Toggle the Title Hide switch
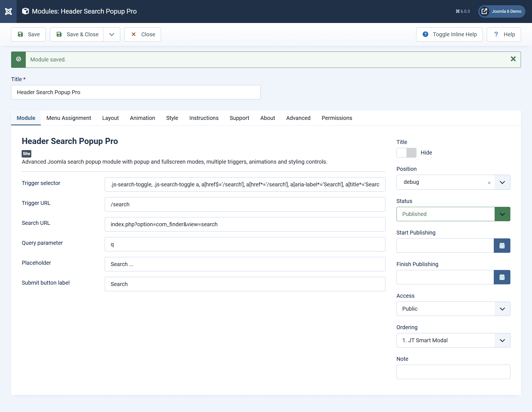This screenshot has width=532, height=412. pyautogui.click(x=406, y=153)
